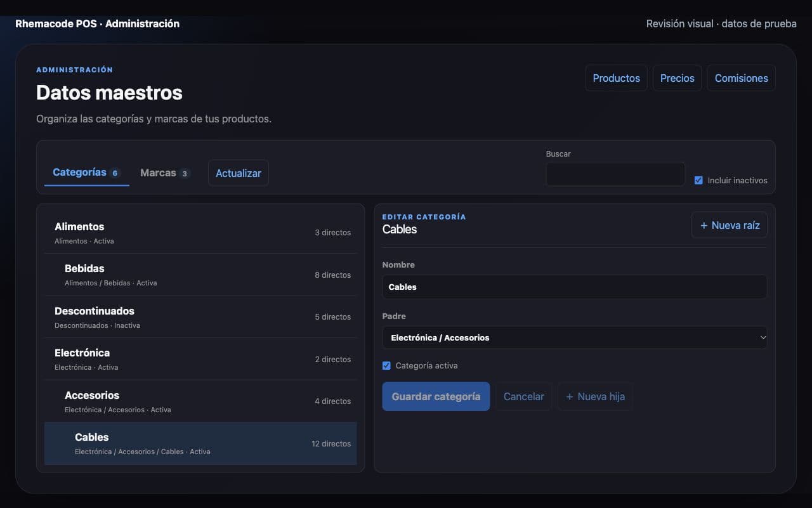Select the Electrónica category row
The image size is (812, 508).
(200, 359)
